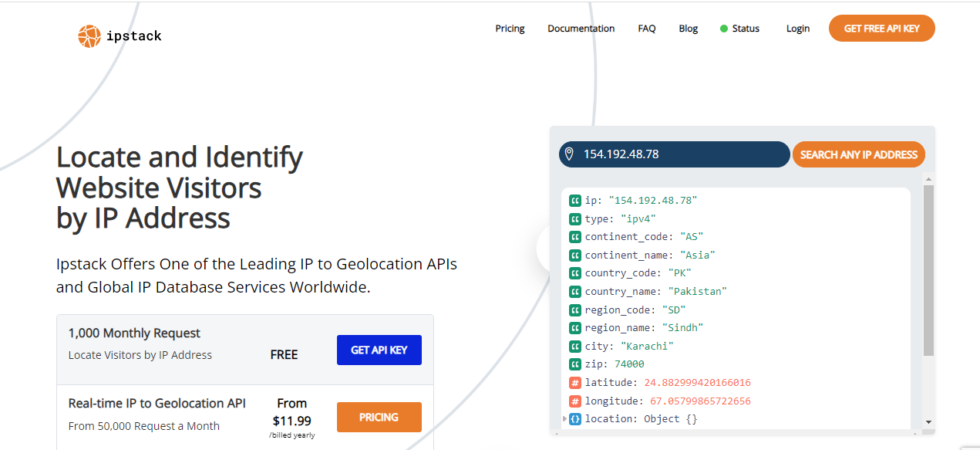
Task: Click "Real-time IP to Geolocation API" title
Action: pyautogui.click(x=157, y=403)
